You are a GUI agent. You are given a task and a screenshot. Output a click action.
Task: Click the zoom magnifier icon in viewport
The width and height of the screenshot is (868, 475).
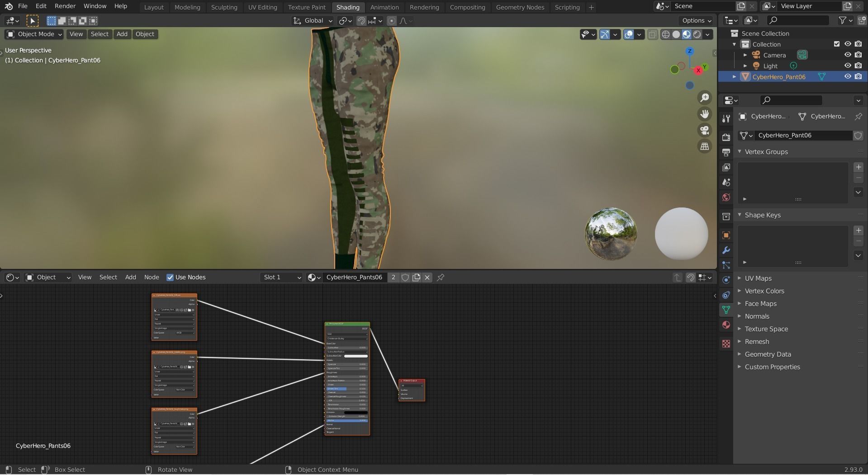(x=704, y=98)
